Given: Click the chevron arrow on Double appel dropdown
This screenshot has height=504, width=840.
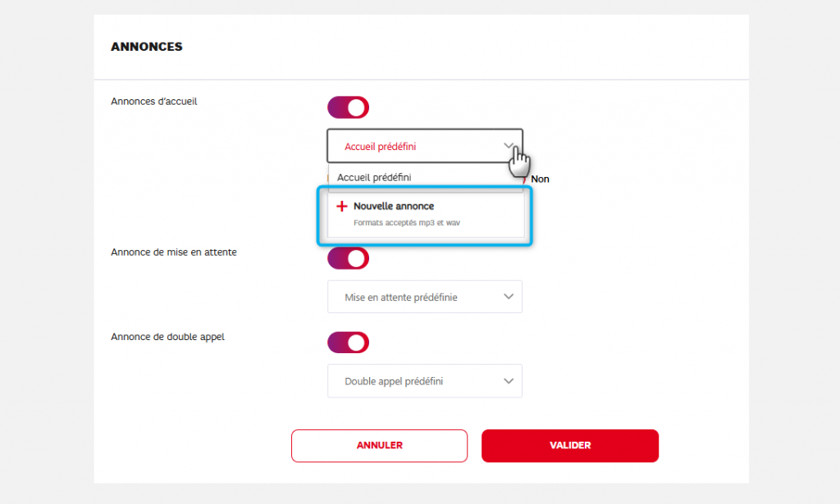Looking at the screenshot, I should [509, 381].
